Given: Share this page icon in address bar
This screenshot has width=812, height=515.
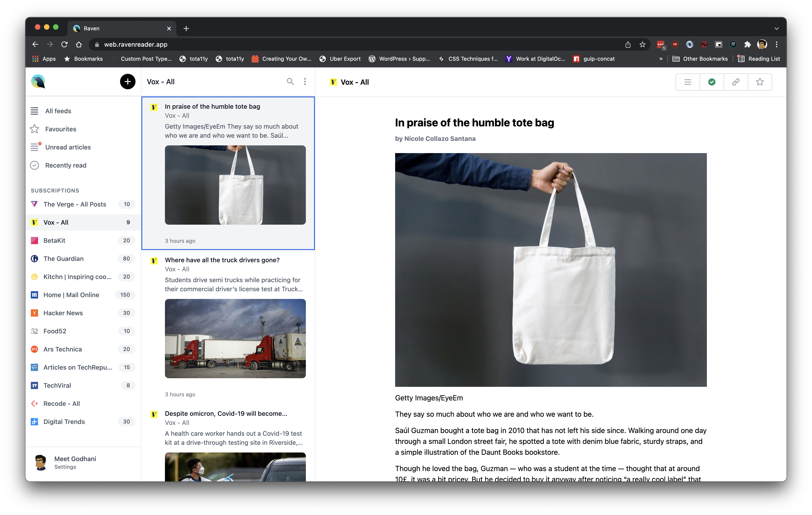Looking at the screenshot, I should tap(628, 44).
